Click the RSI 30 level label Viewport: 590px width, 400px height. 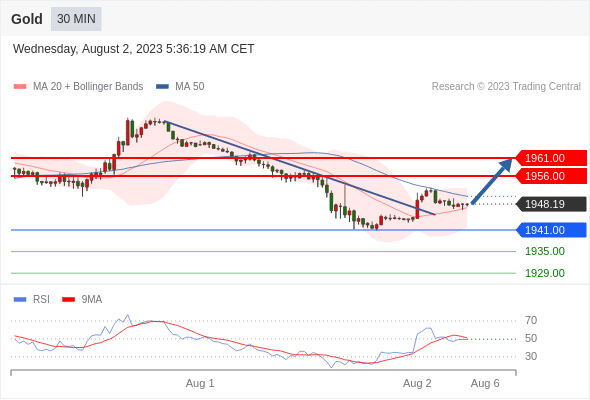pyautogui.click(x=531, y=356)
